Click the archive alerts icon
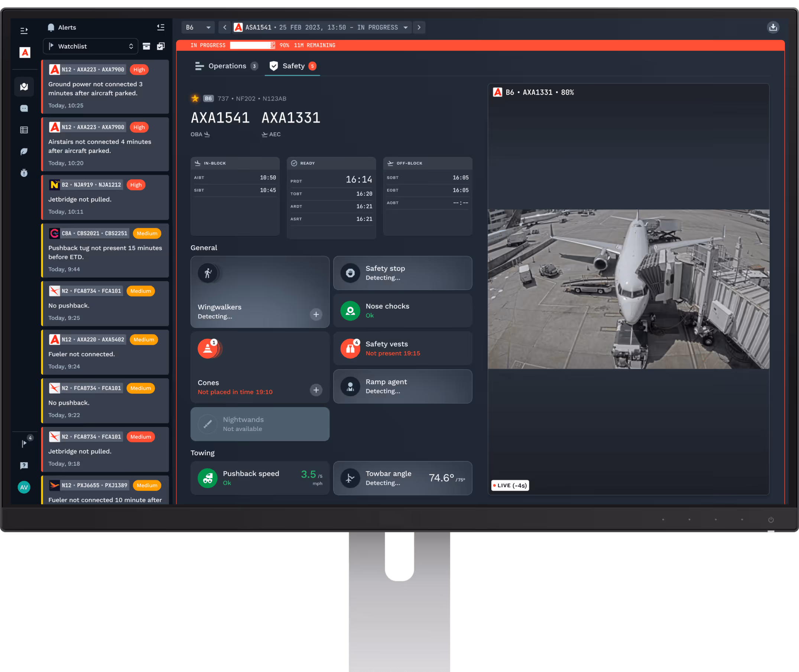This screenshot has width=799, height=672. (x=146, y=46)
